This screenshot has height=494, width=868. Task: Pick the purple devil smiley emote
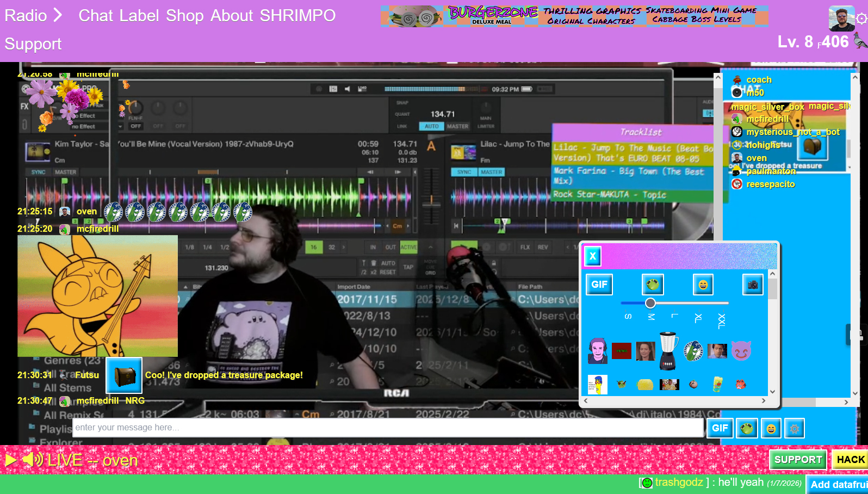[741, 351]
